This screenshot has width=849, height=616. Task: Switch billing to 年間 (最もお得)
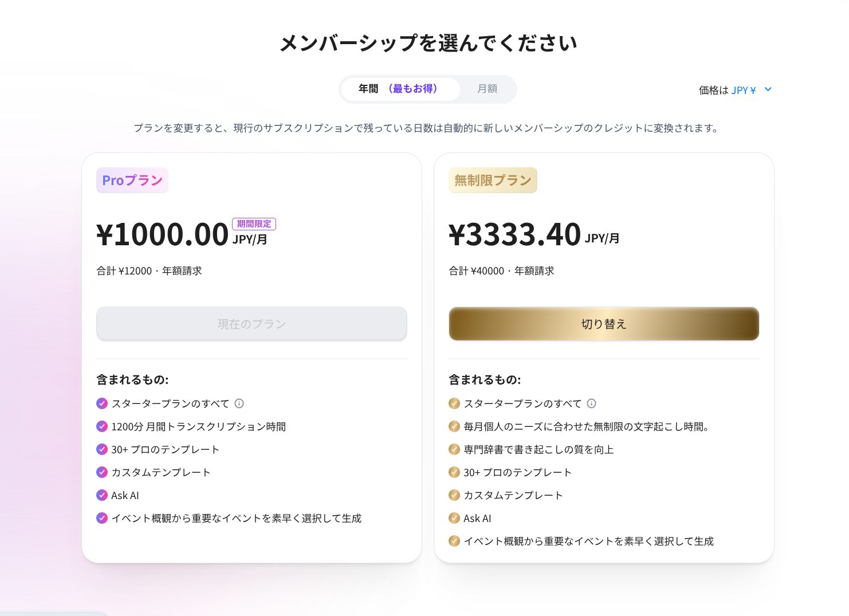400,89
